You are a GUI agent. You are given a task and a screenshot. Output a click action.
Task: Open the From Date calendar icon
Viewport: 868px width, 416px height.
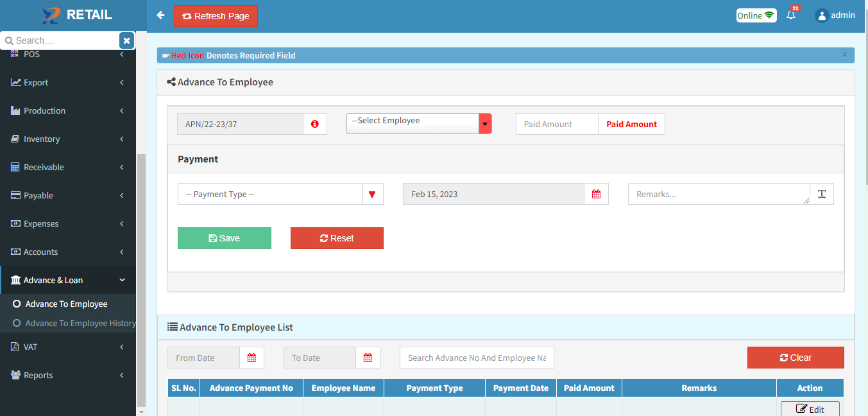tap(251, 358)
